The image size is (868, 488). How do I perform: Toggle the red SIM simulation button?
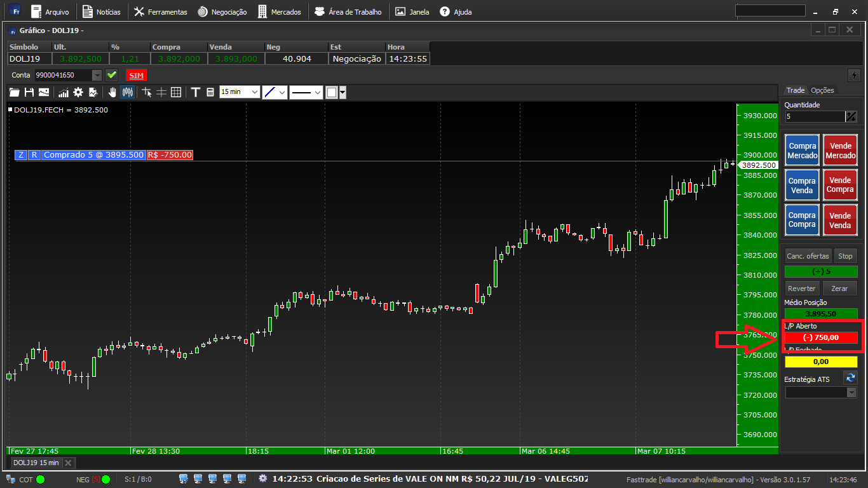click(x=136, y=75)
